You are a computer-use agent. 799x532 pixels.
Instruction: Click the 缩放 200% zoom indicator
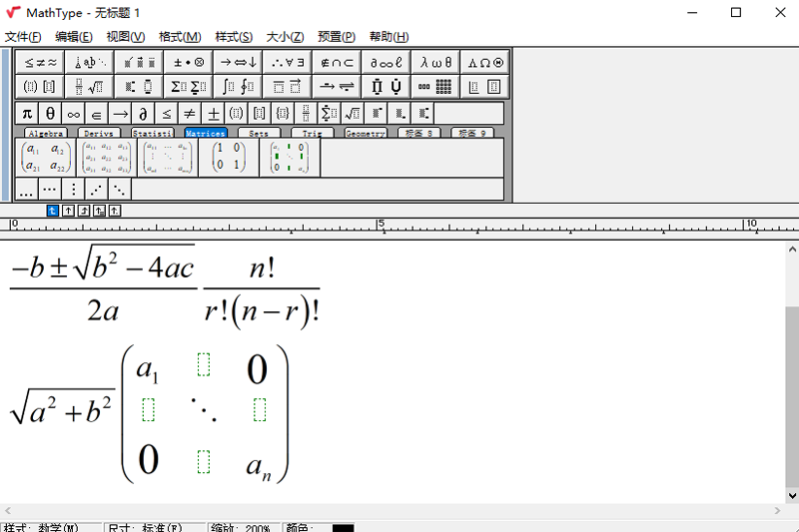pos(244,527)
